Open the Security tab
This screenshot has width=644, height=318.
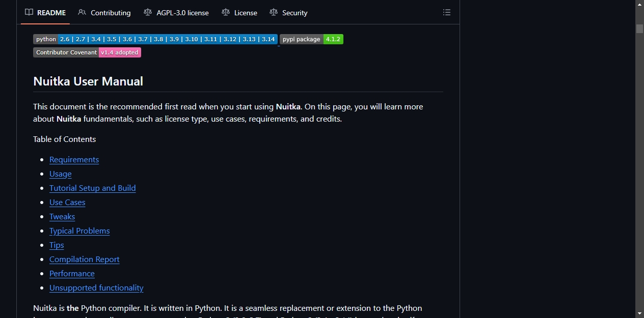tap(288, 13)
